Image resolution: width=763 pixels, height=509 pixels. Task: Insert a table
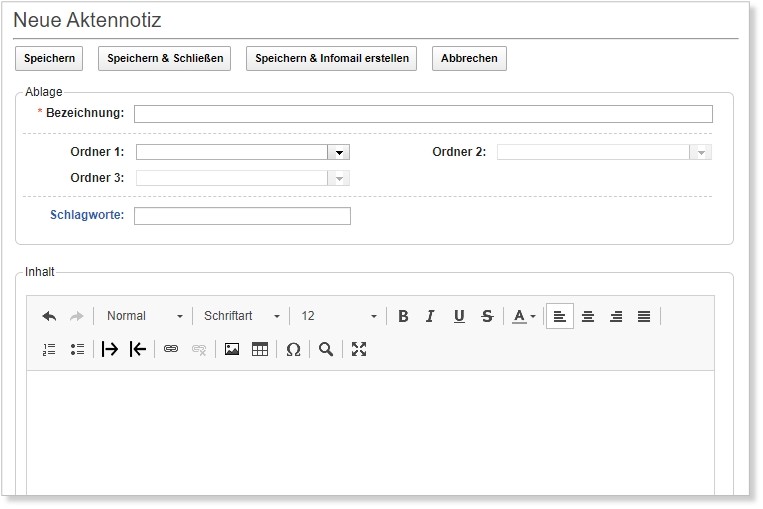pos(260,349)
